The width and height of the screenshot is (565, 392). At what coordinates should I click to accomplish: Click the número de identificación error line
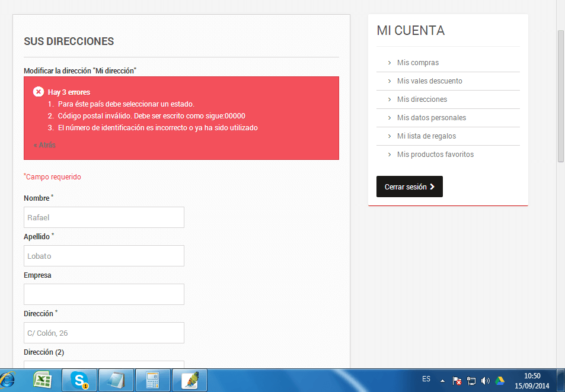click(158, 128)
